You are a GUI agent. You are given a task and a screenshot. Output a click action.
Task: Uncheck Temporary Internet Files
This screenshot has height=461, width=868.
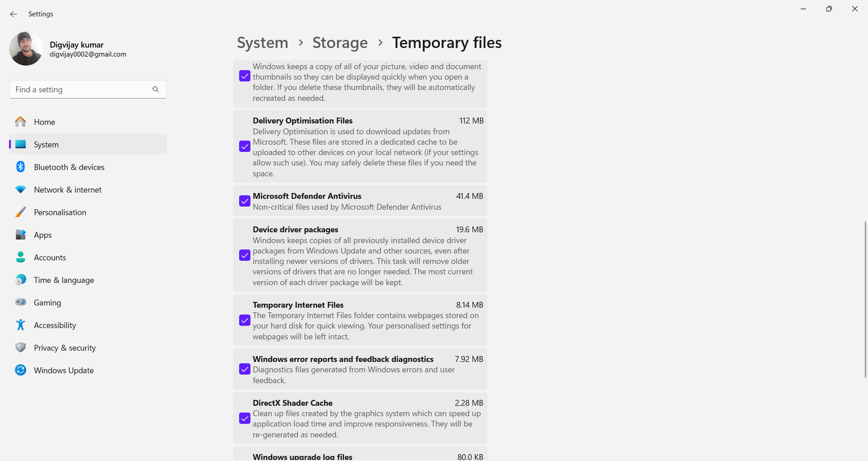(x=244, y=320)
